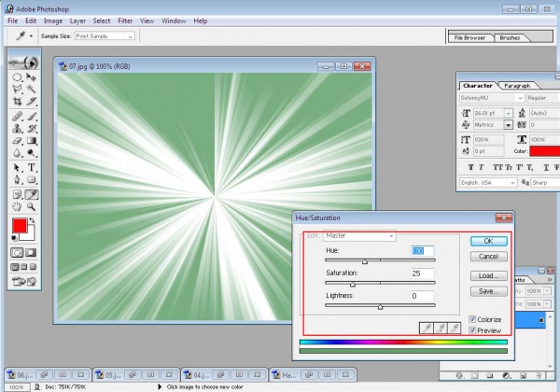Click OK in Hue/Saturation dialog
Viewport: 560px width, 392px height.
(488, 241)
